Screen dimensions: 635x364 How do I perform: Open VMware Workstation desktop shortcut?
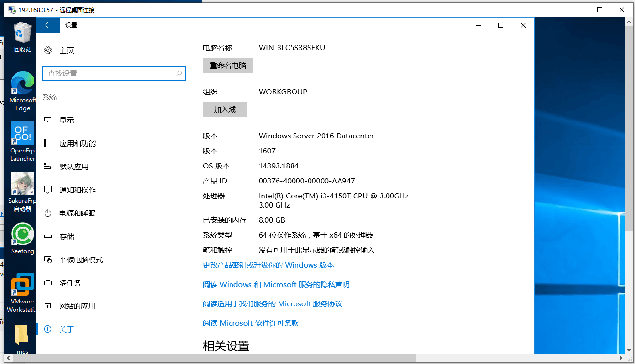(x=21, y=293)
